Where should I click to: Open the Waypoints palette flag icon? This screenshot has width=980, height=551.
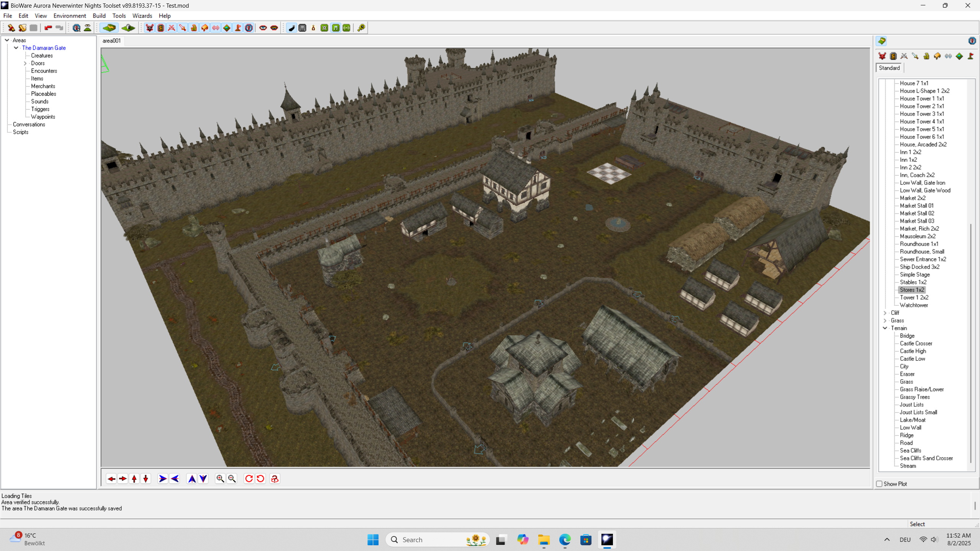(970, 56)
